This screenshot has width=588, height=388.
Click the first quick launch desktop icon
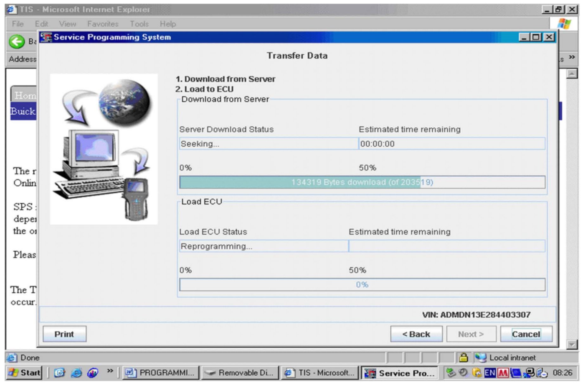point(59,373)
